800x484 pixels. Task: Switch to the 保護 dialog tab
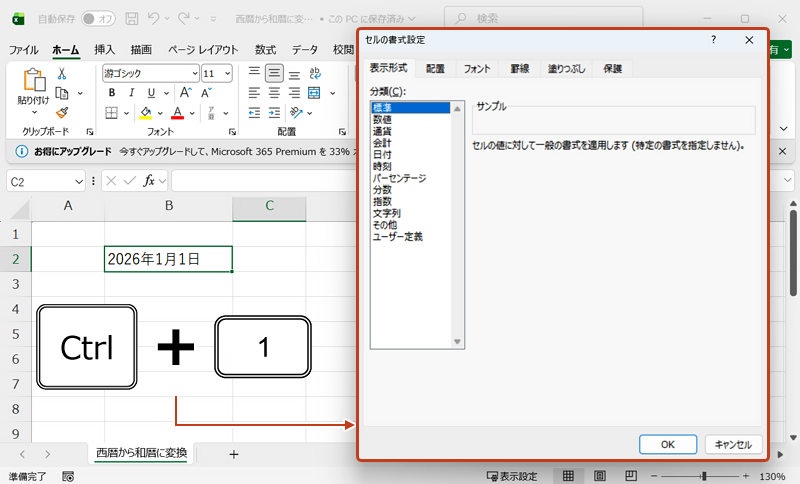tap(612, 68)
